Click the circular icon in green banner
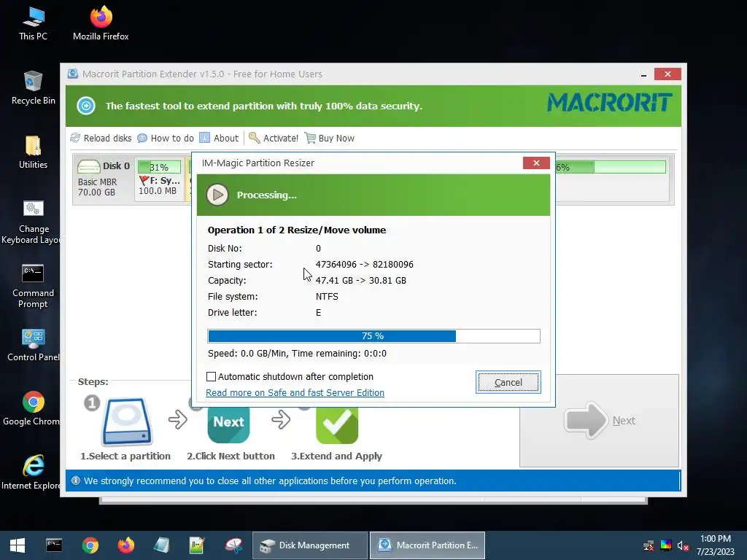This screenshot has height=560, width=747. (x=86, y=106)
